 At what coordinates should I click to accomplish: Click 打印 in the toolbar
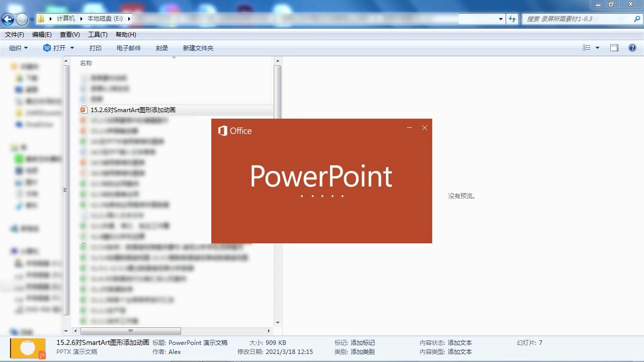(x=96, y=48)
